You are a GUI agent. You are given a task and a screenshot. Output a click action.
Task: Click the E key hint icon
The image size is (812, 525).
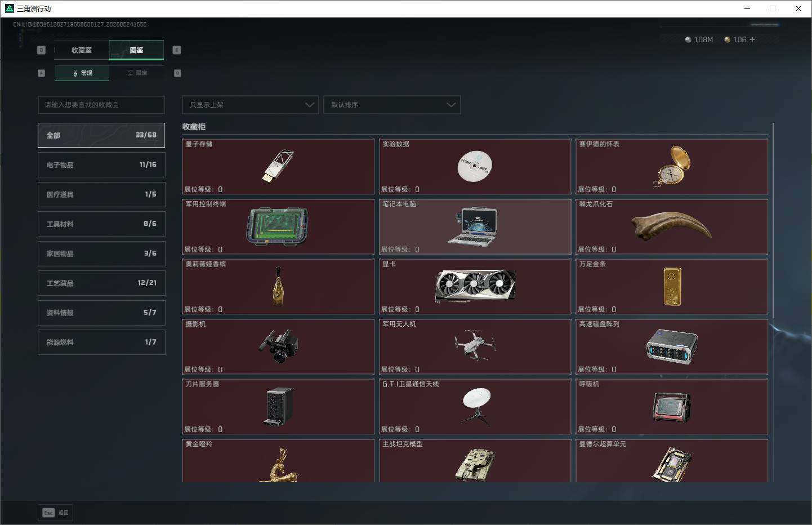[x=177, y=50]
